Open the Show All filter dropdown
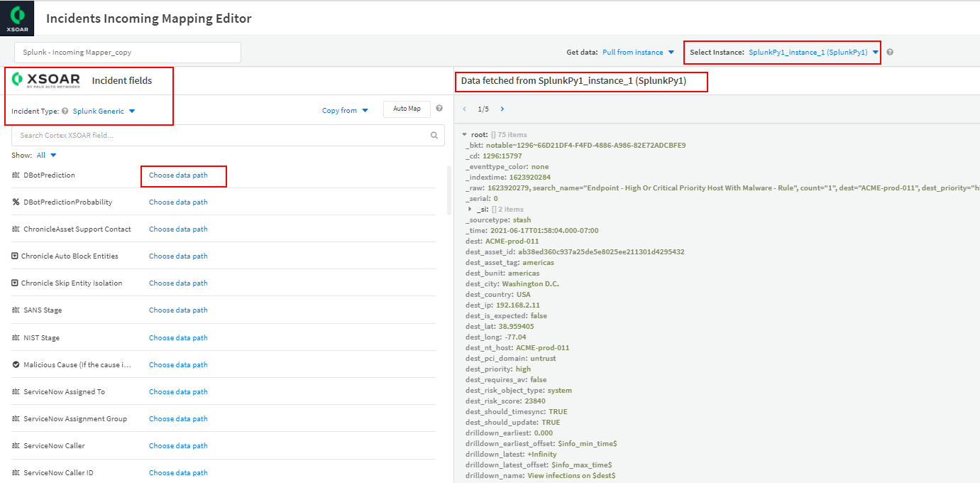 (x=46, y=155)
